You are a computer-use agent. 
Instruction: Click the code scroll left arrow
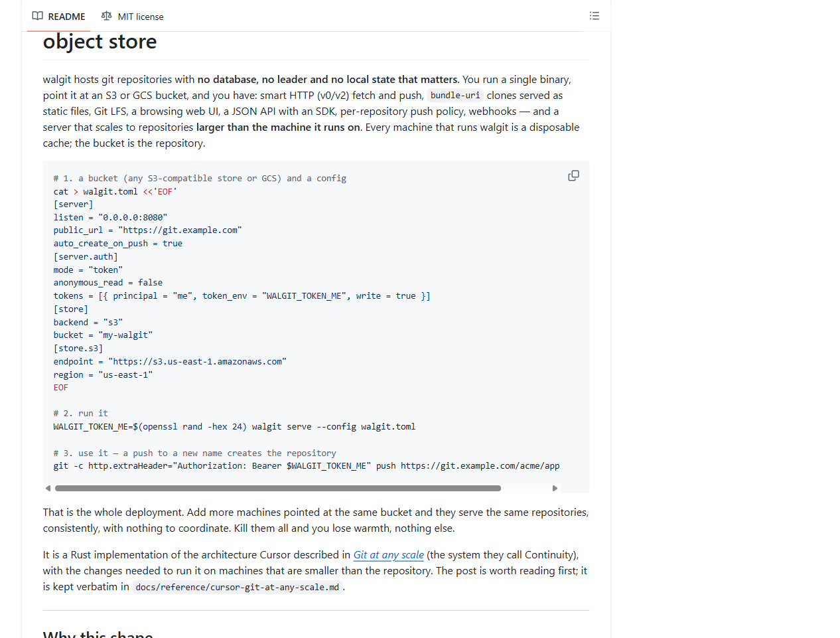pyautogui.click(x=48, y=488)
